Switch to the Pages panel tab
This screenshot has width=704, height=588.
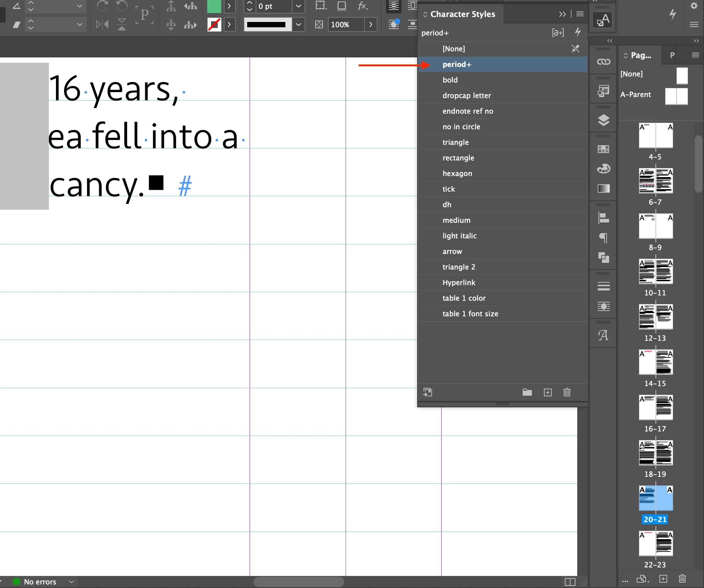click(641, 55)
